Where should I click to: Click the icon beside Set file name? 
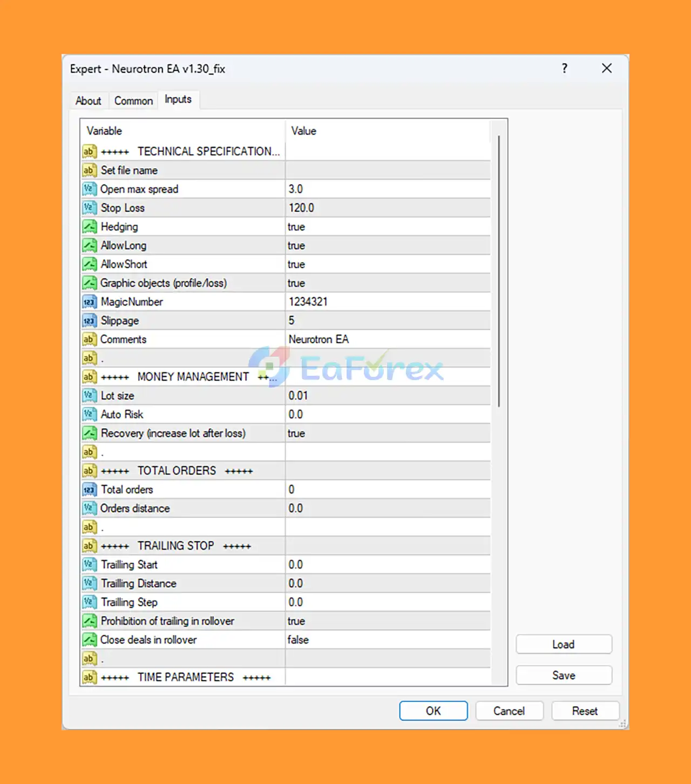pyautogui.click(x=89, y=170)
